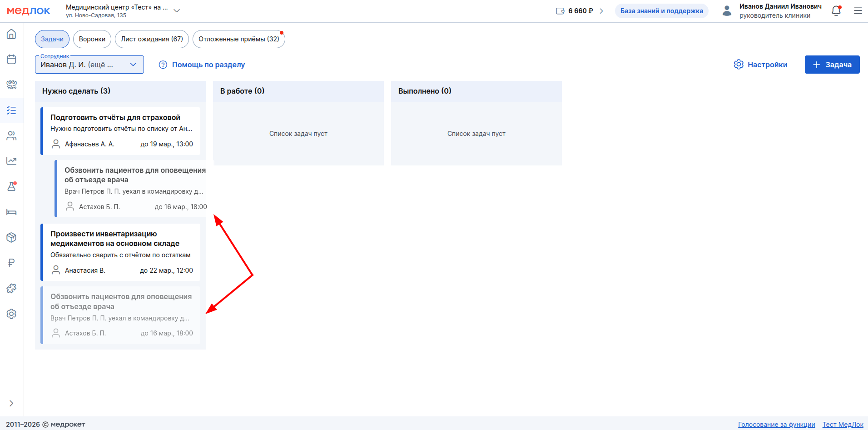Screen dimensions: 868x430
Task: Click the notifications bell icon
Action: [x=836, y=11]
